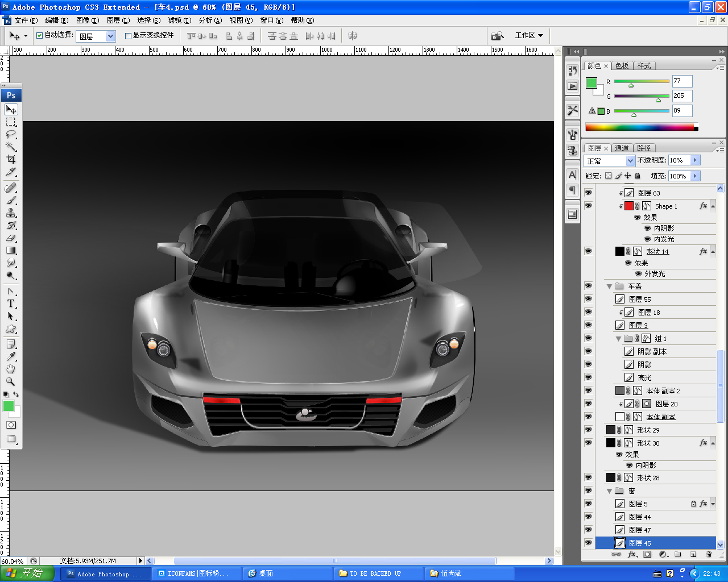
Task: Select the Lasso tool
Action: coord(11,134)
